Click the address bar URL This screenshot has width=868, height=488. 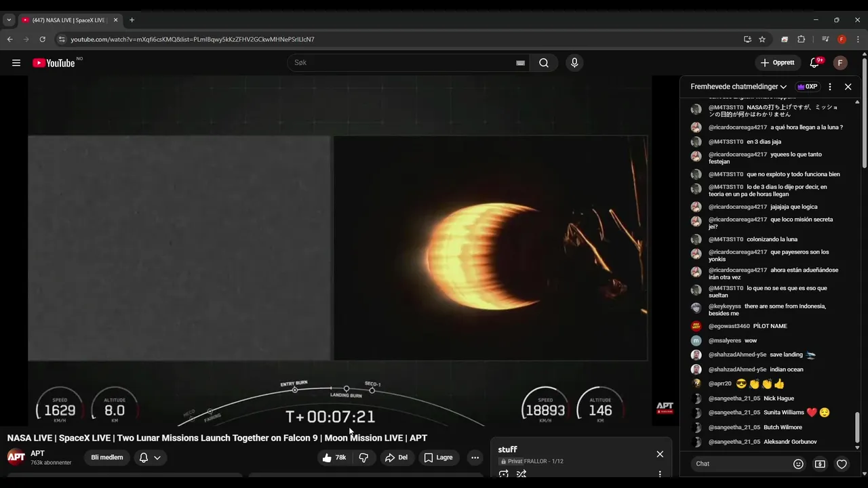(192, 39)
